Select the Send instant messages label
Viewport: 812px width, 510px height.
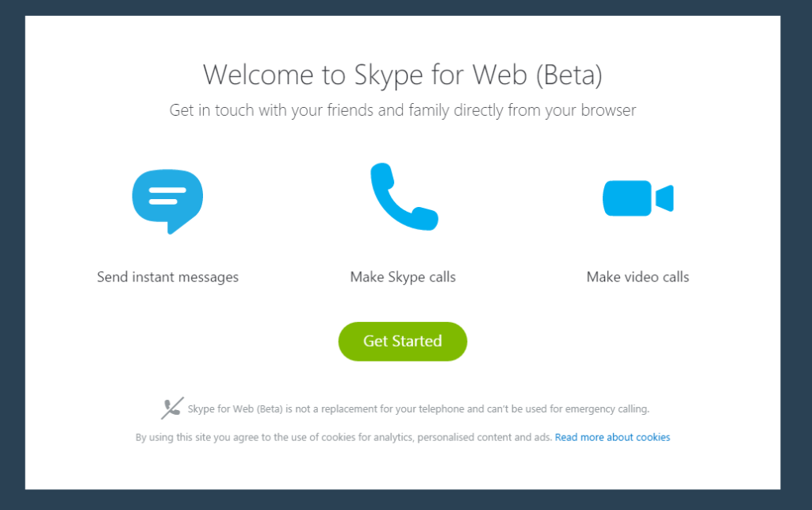[x=168, y=277]
